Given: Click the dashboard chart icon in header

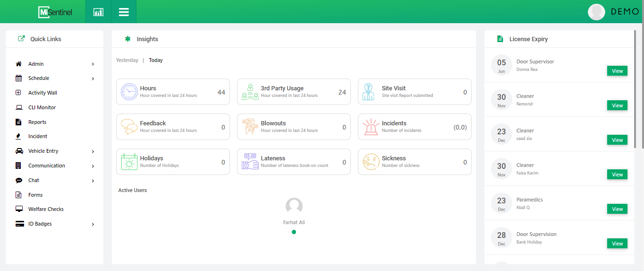Looking at the screenshot, I should click(x=98, y=12).
